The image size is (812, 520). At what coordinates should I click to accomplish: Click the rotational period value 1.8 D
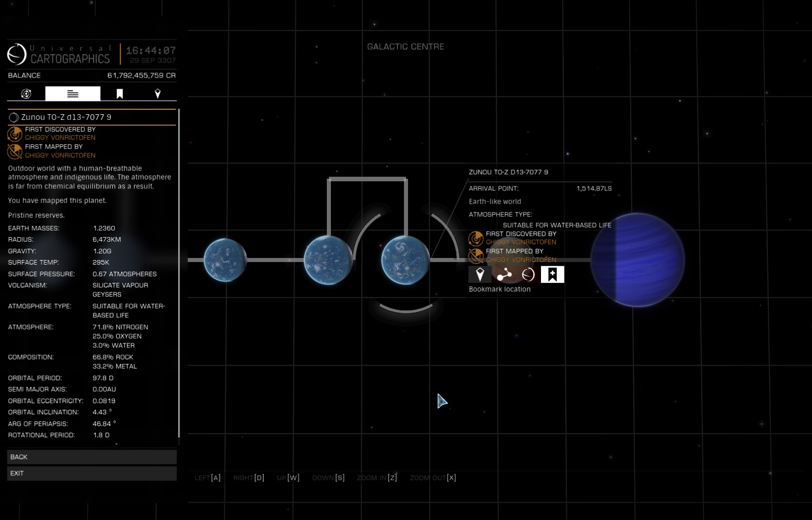coord(101,435)
